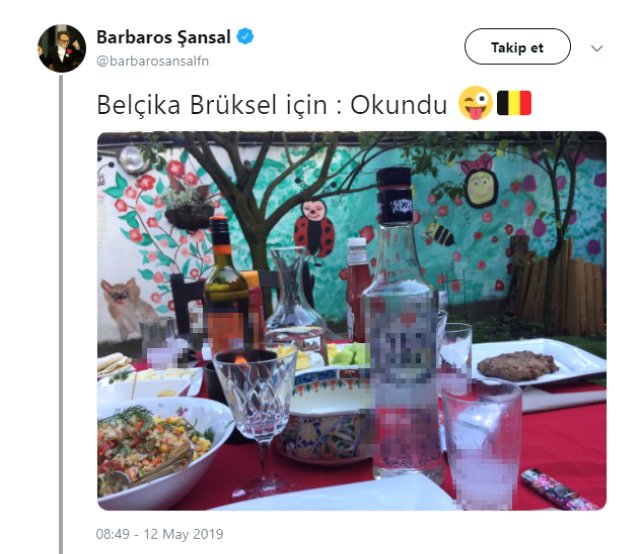
Task: Click the green wine bottle in the photo
Action: coord(226,285)
